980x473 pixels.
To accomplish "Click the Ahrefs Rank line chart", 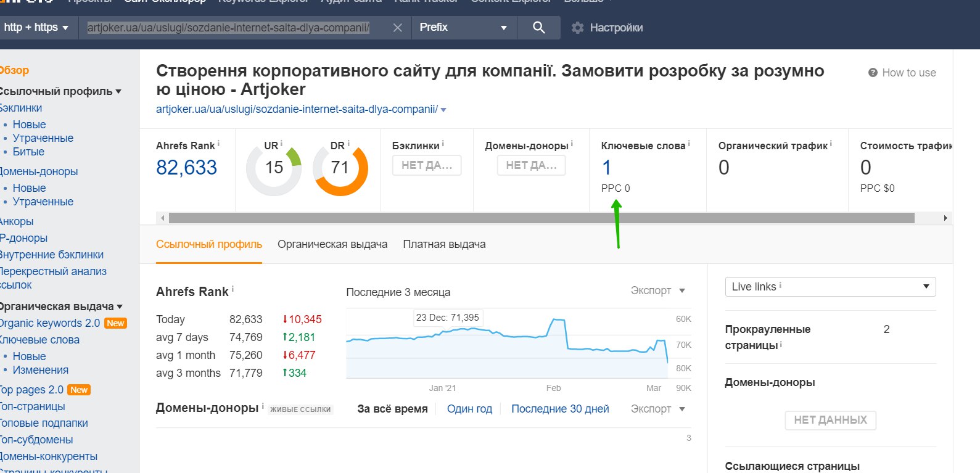I will point(507,343).
